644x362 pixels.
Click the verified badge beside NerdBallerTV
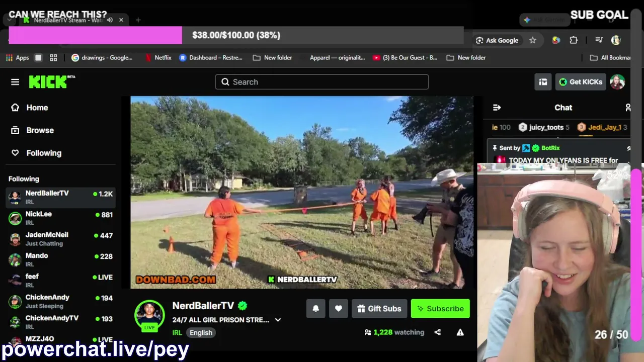(243, 306)
